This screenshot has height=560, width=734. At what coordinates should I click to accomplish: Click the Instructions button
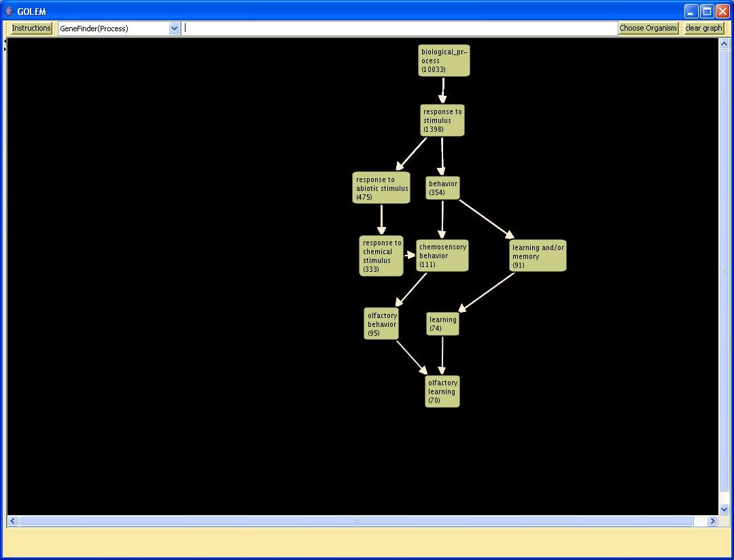point(31,28)
